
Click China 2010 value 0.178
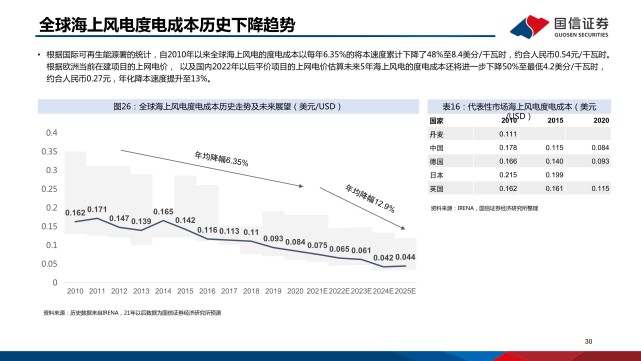coord(508,148)
